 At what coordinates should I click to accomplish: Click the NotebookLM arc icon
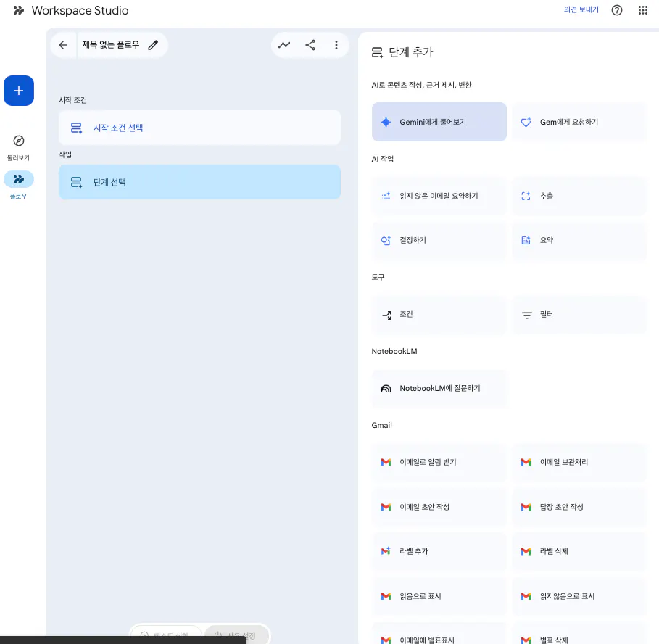pos(386,389)
